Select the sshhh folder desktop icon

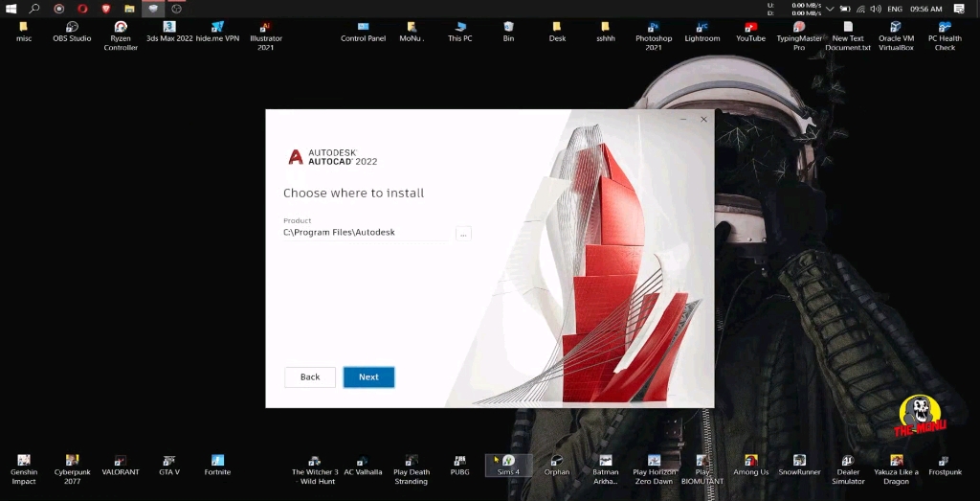point(605,33)
